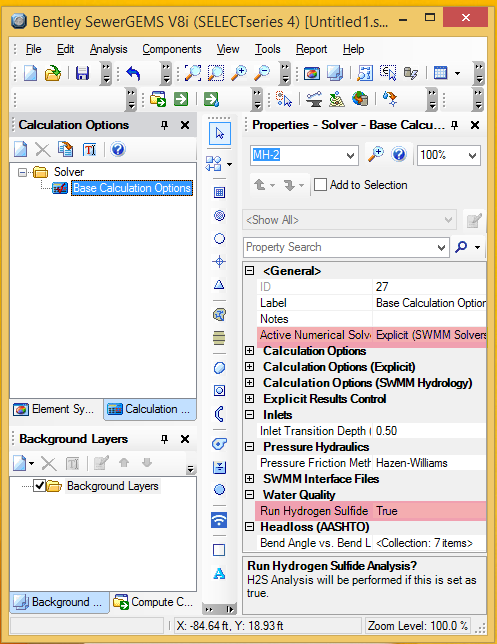This screenshot has height=644, width=497.
Task: Expand the Calculation Options property group
Action: pos(249,351)
